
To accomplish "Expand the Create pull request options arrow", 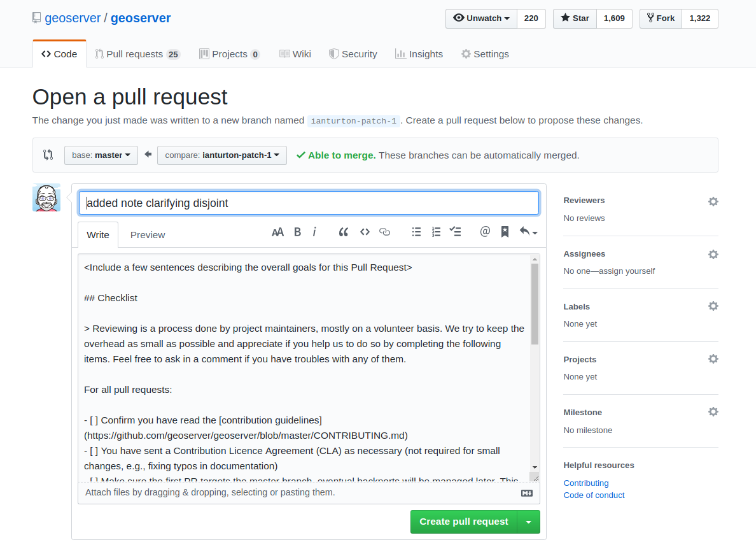I will point(528,522).
